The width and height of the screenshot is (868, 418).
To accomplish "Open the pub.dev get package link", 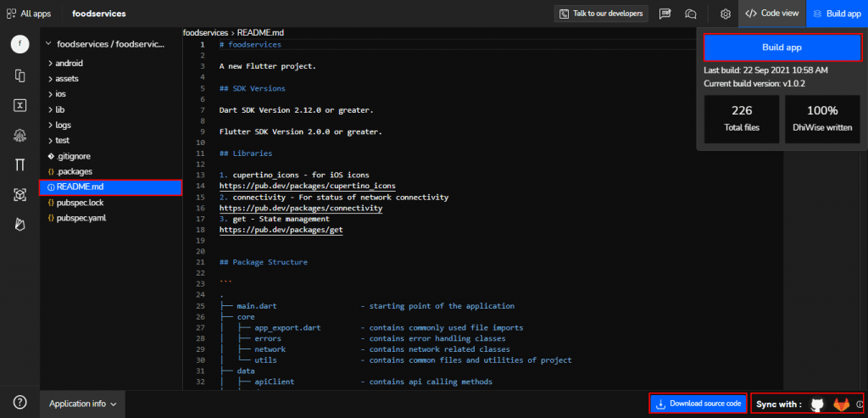I will point(281,230).
